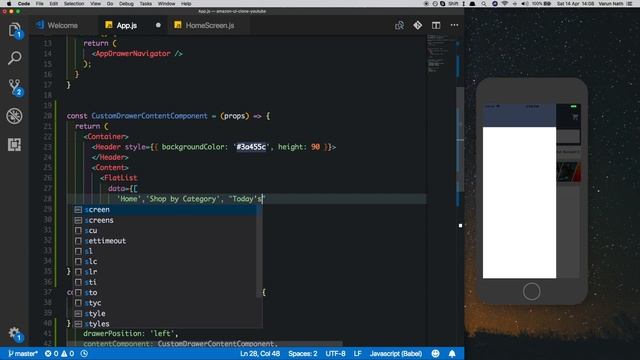Open the Extensions view
Screen dimensions: 640x360
click(15, 144)
